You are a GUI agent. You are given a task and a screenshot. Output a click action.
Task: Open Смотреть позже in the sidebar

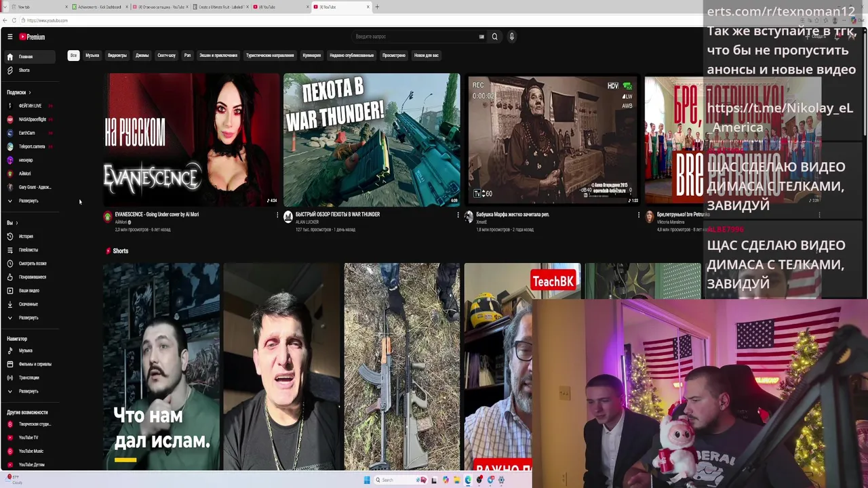pyautogui.click(x=29, y=264)
